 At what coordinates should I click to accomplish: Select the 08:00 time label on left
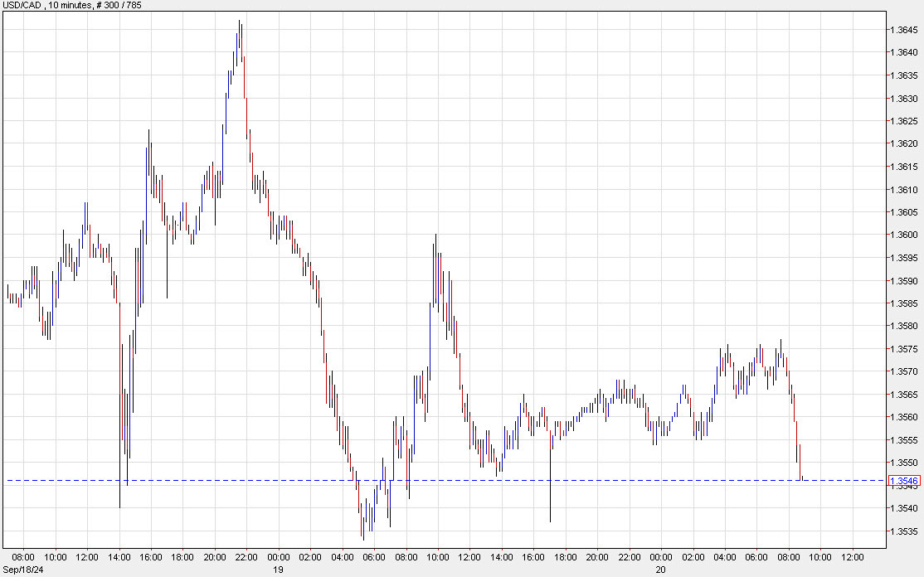tap(23, 557)
